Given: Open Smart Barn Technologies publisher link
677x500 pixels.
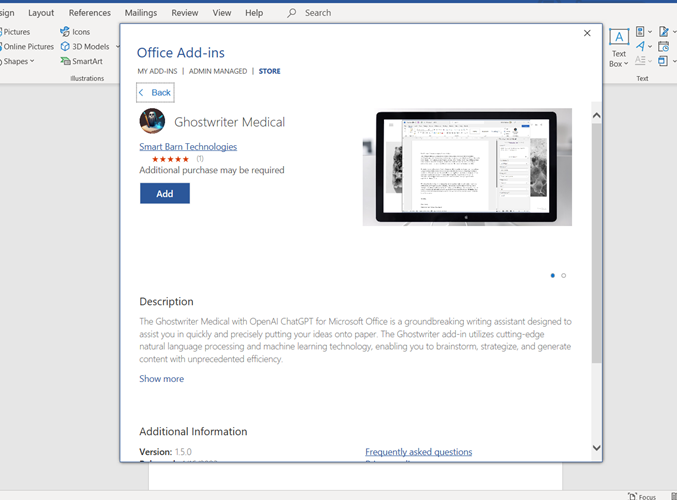Looking at the screenshot, I should tap(188, 147).
